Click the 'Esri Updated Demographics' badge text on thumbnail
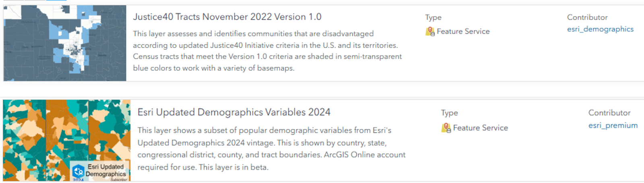 105,170
